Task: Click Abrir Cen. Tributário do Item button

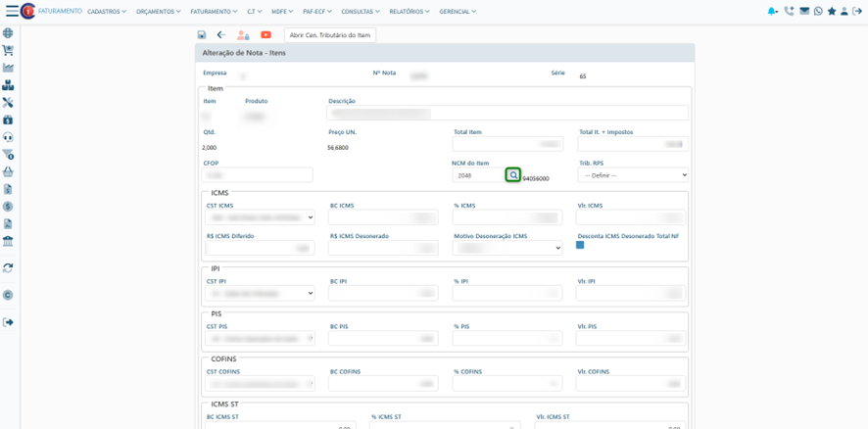Action: (330, 35)
